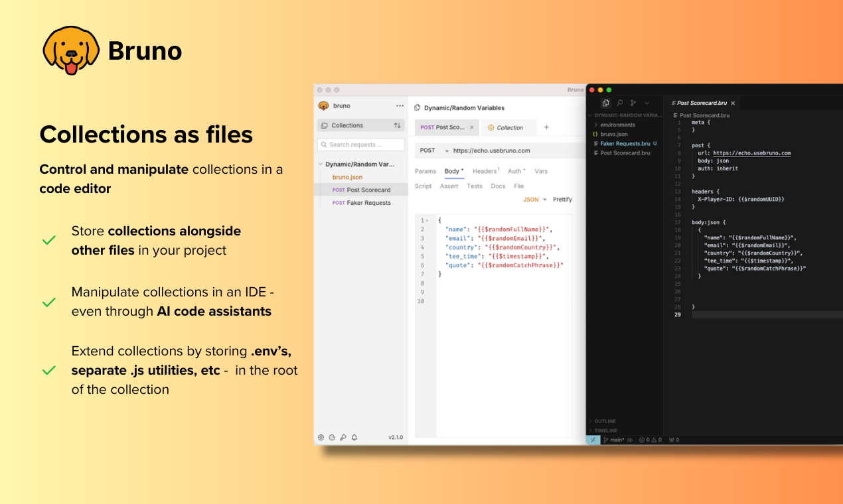Open VS Code Source Control icon

pos(633,103)
